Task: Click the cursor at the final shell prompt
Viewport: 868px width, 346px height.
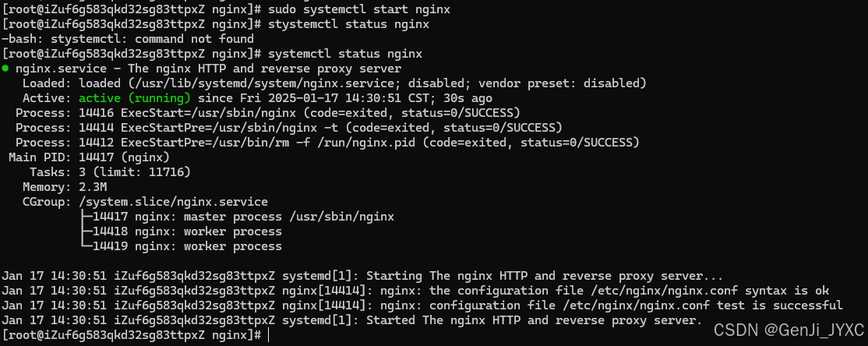Action: pyautogui.click(x=268, y=334)
